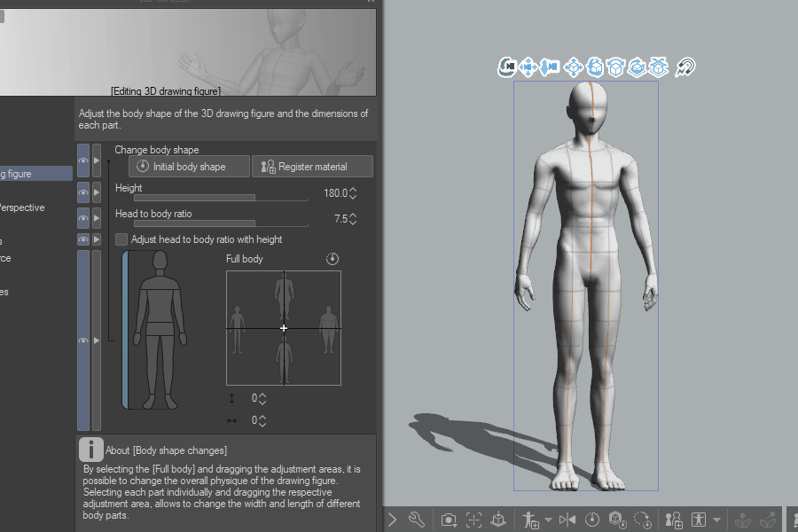Click the Initial body shape button

click(190, 167)
